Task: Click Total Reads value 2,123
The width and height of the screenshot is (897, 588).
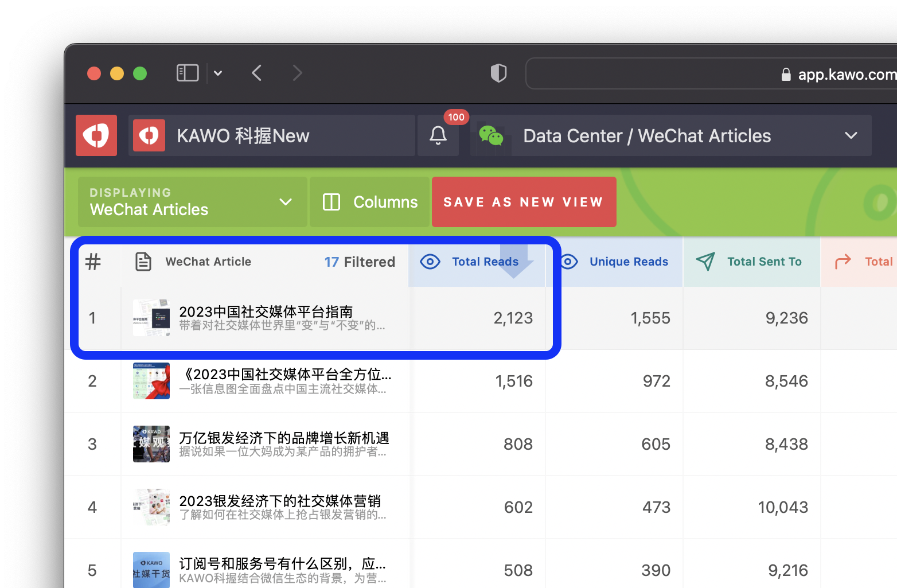Action: click(513, 318)
